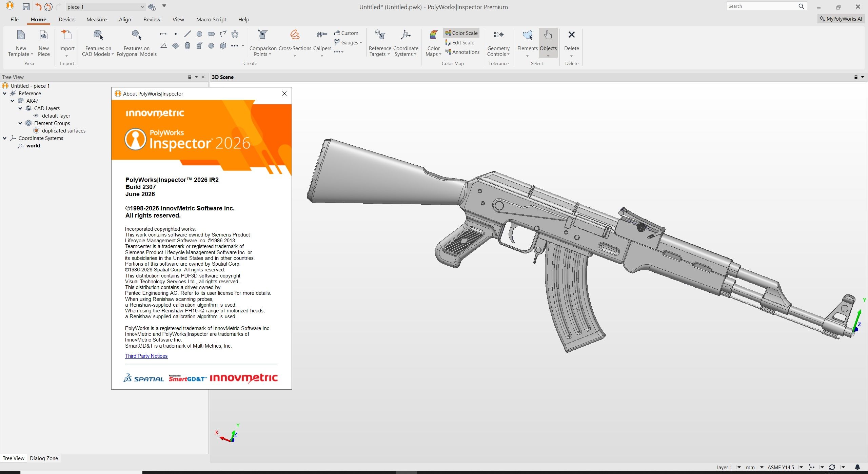The width and height of the screenshot is (868, 474).
Task: Switch to the Align ribbon tab
Action: click(x=125, y=20)
